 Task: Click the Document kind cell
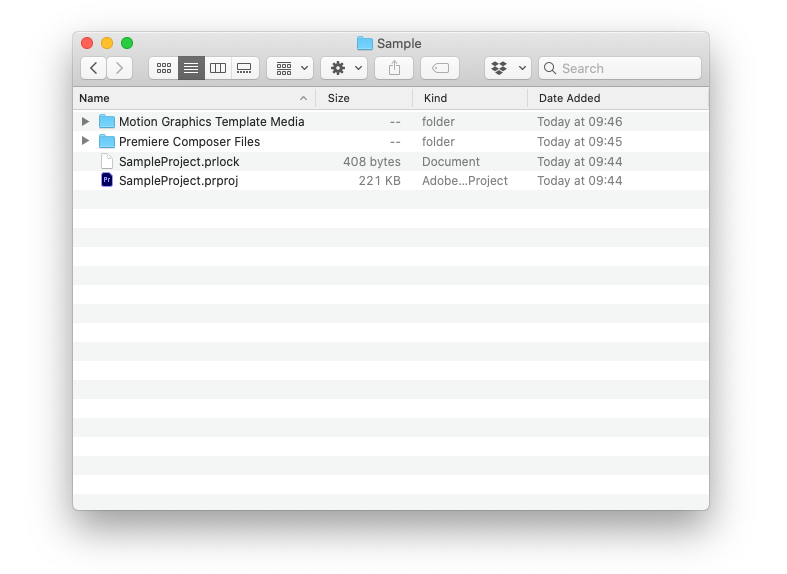tap(451, 162)
